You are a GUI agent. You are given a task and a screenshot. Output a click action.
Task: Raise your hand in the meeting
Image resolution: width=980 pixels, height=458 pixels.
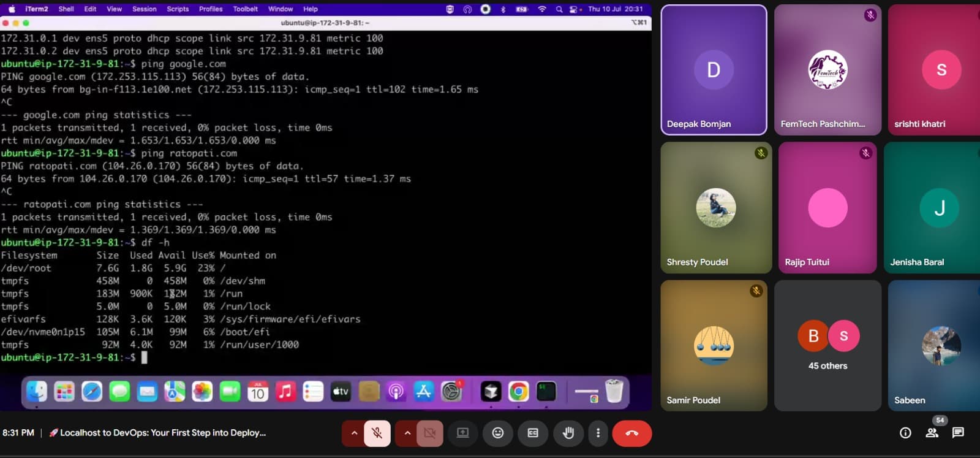[568, 433]
